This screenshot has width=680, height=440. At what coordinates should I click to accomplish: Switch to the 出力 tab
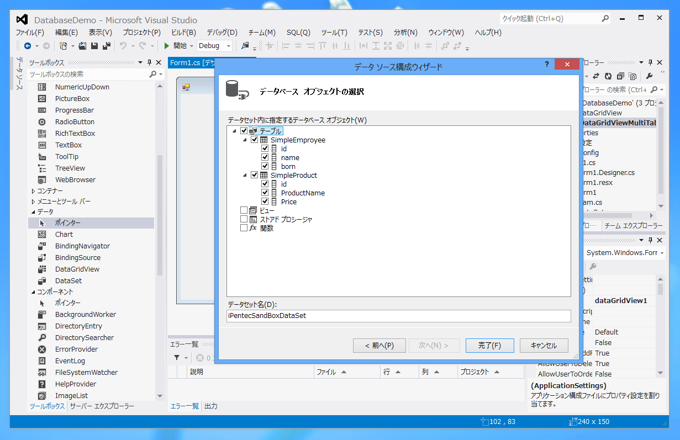point(211,406)
